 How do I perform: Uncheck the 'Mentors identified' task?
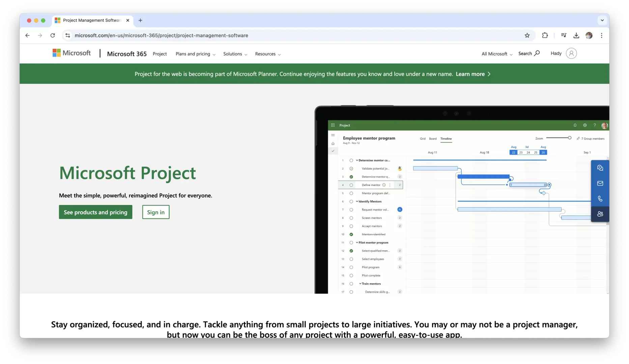pos(351,235)
